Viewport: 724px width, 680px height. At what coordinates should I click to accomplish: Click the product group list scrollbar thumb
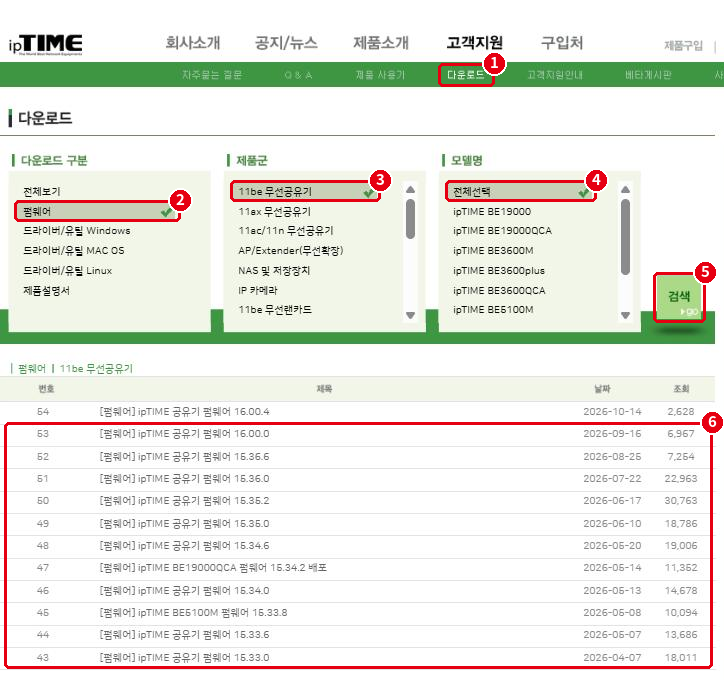pyautogui.click(x=410, y=219)
